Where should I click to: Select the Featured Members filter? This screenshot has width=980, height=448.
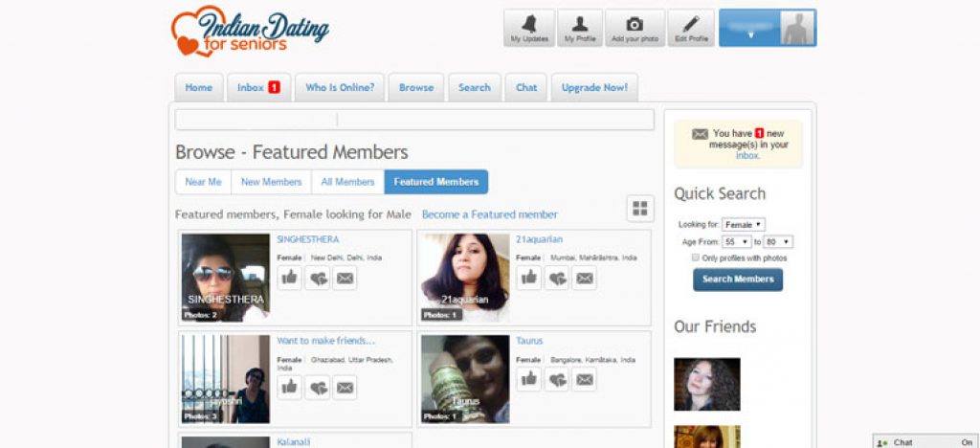click(436, 182)
